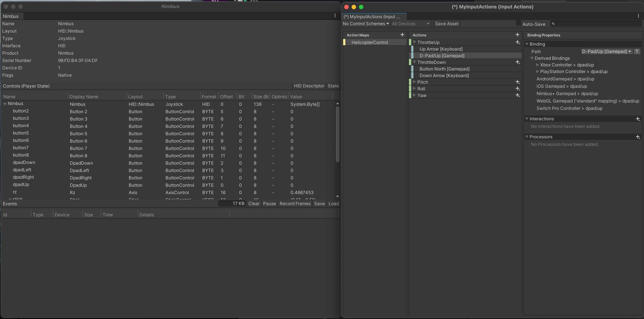Viewport: 644px width, 319px height.
Task: Open the No Control Schemes dropdown
Action: (365, 23)
